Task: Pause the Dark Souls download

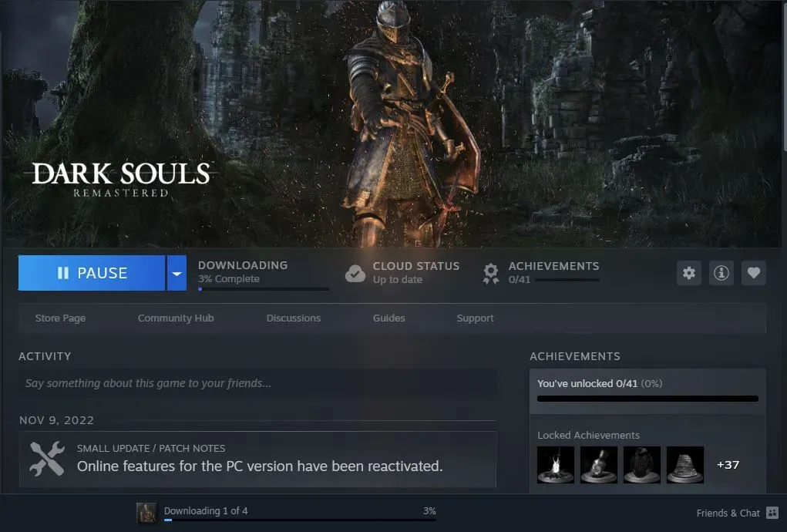Action: point(92,273)
